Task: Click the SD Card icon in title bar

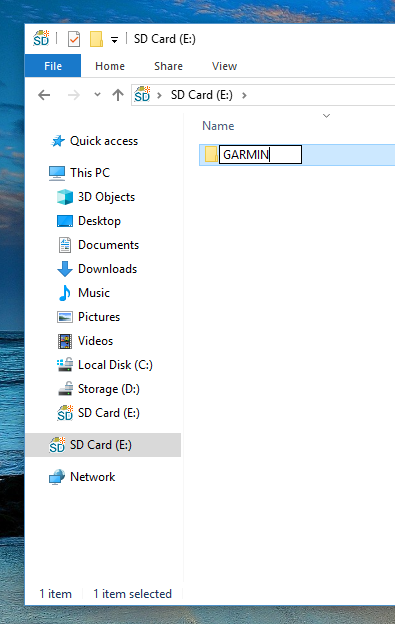Action: [x=41, y=38]
